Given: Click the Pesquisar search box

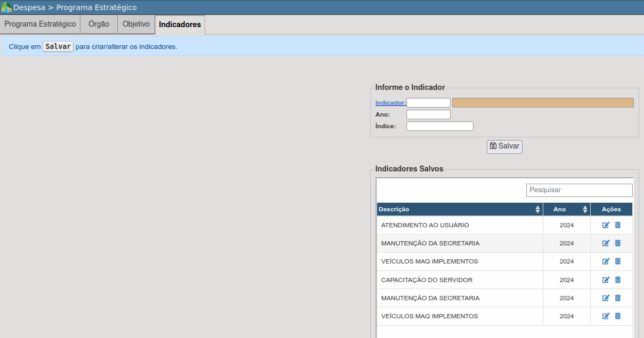Looking at the screenshot, I should pos(579,190).
